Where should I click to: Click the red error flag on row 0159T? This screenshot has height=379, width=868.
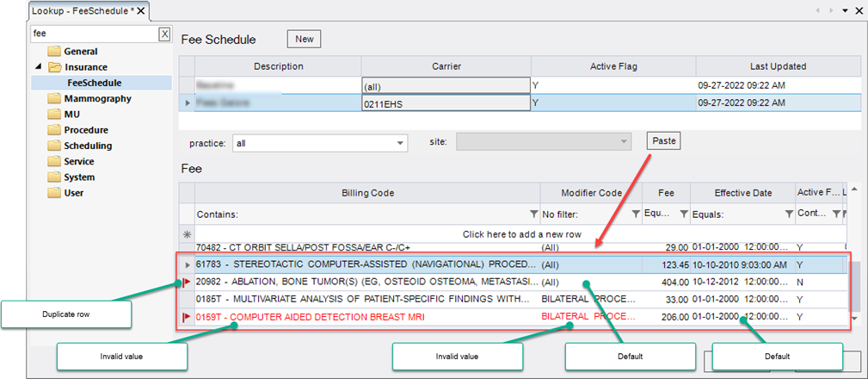point(187,317)
